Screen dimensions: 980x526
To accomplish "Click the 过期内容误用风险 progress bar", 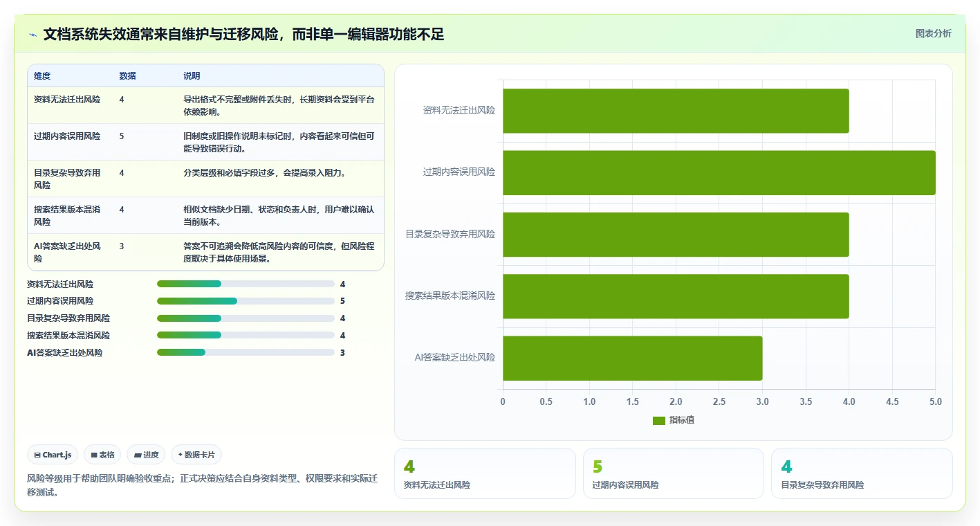I will (x=246, y=301).
